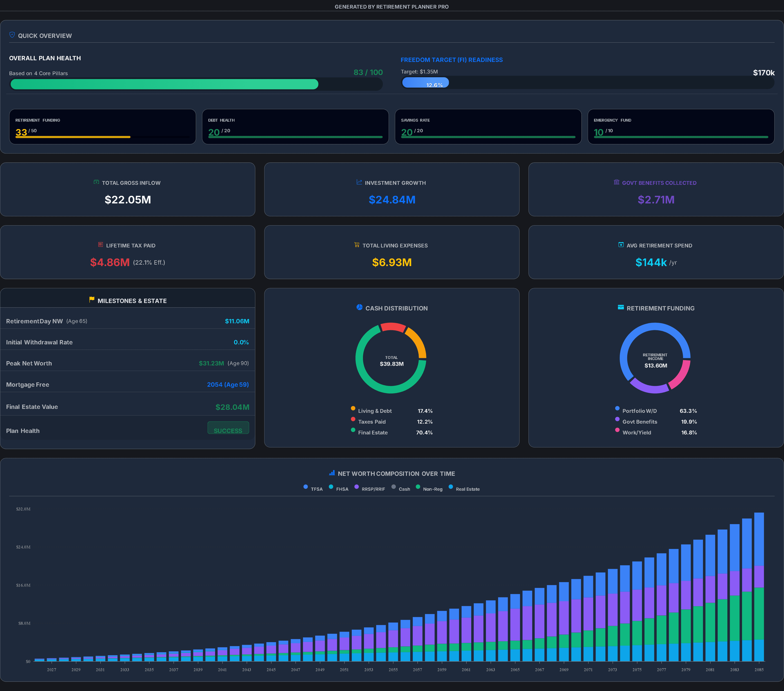
Task: Click the Investment Growth chart icon
Action: click(x=359, y=182)
